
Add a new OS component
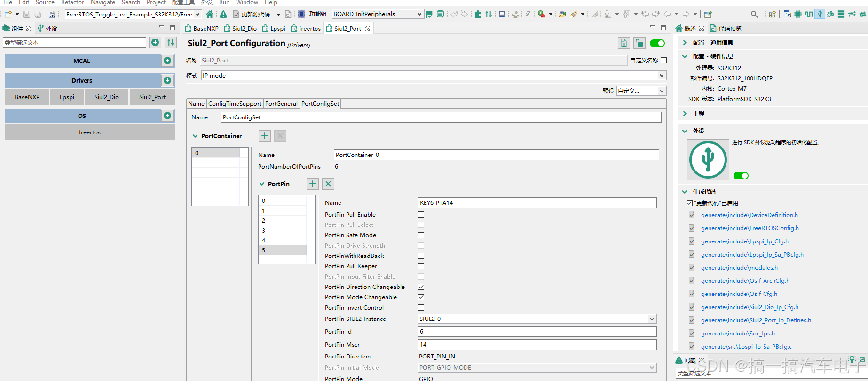click(x=167, y=116)
